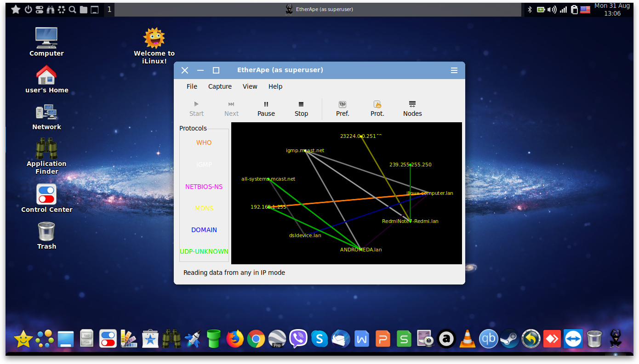Screen dimensions: 639x364
Task: Launch VLC media player from the dock
Action: (468, 339)
